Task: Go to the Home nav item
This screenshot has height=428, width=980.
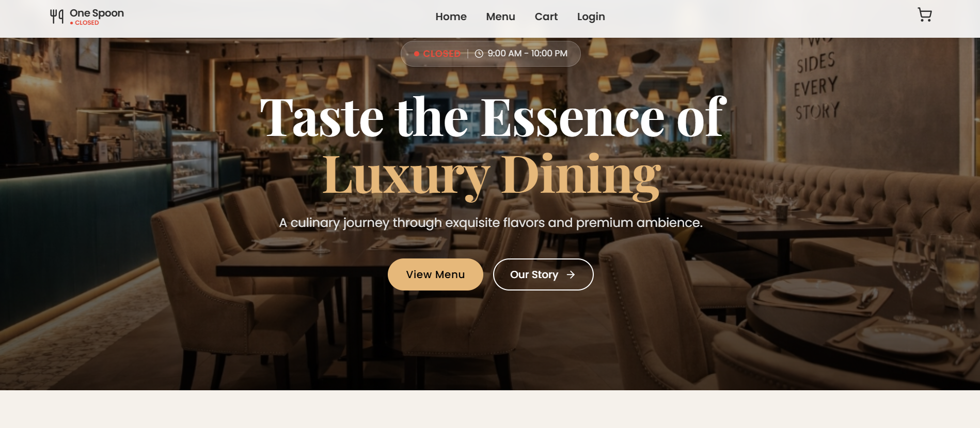Action: click(451, 17)
